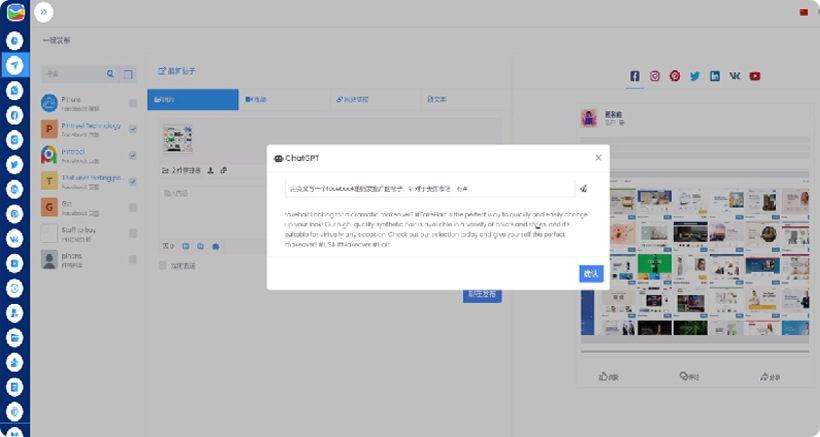Select Facebook icon in preview platform row
The image size is (820, 437).
tap(635, 76)
